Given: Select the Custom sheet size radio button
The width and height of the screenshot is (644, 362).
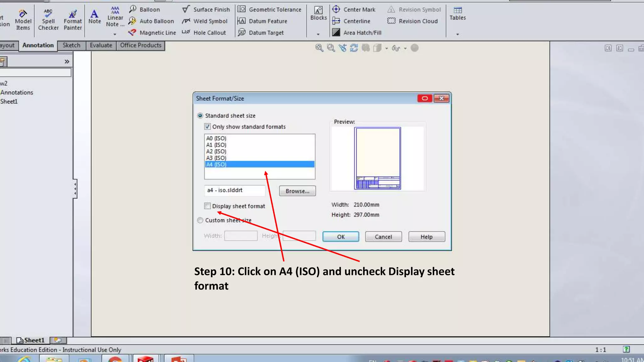Looking at the screenshot, I should [200, 220].
